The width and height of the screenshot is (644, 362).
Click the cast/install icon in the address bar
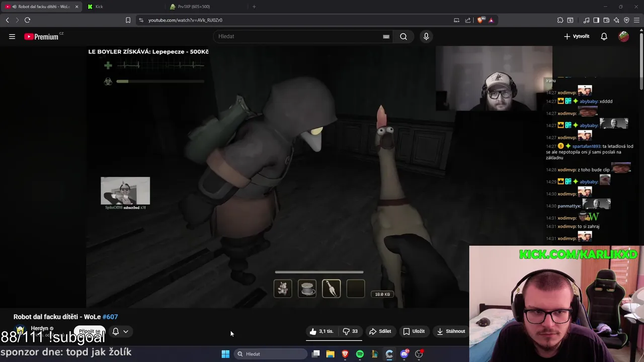[456, 20]
